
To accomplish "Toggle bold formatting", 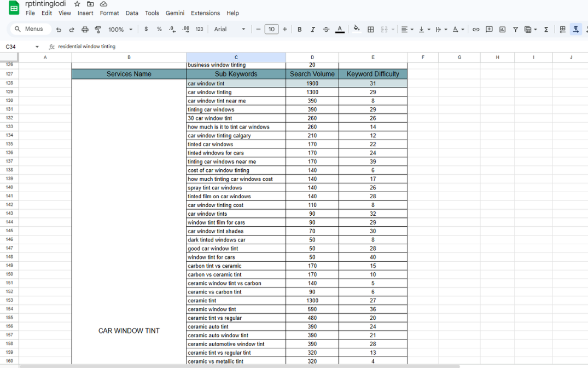I will pos(300,30).
